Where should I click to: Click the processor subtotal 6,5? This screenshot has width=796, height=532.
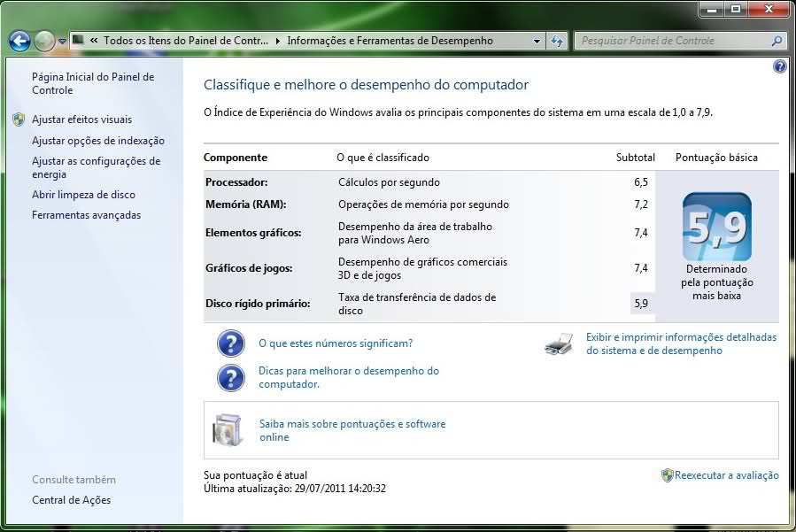(641, 182)
